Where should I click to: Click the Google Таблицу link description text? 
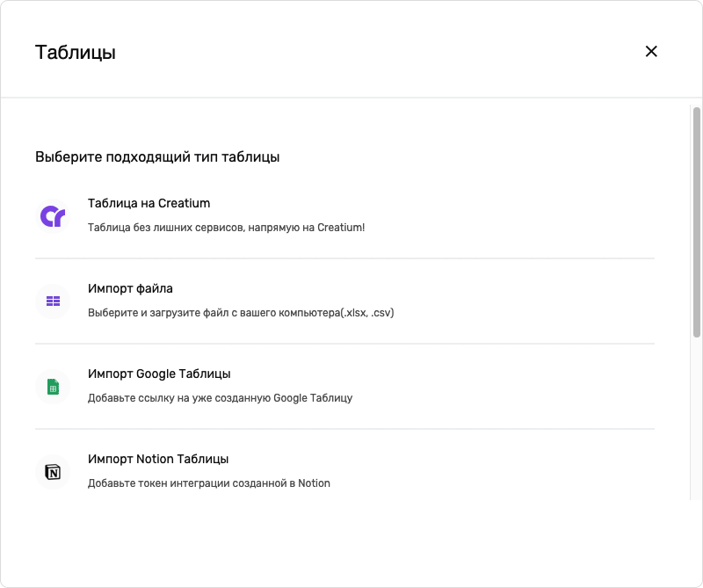(220, 398)
